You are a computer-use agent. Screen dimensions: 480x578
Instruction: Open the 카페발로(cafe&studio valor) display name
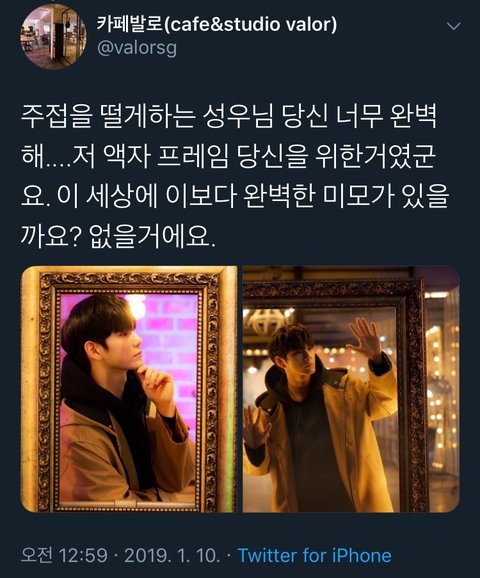click(x=217, y=24)
